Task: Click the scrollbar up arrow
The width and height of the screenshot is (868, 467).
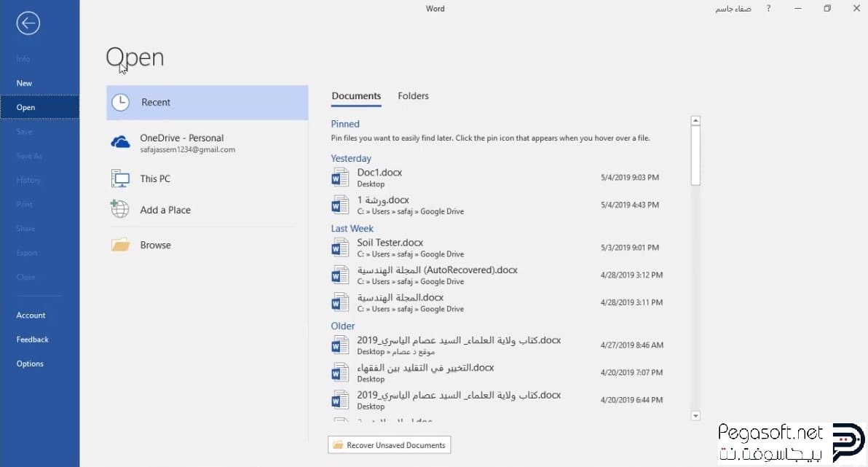Action: coord(696,121)
